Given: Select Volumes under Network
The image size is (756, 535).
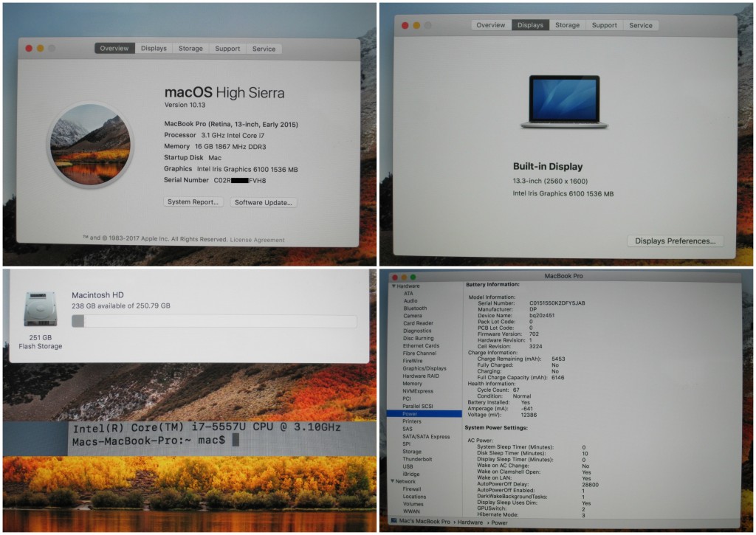Looking at the screenshot, I should 413,504.
